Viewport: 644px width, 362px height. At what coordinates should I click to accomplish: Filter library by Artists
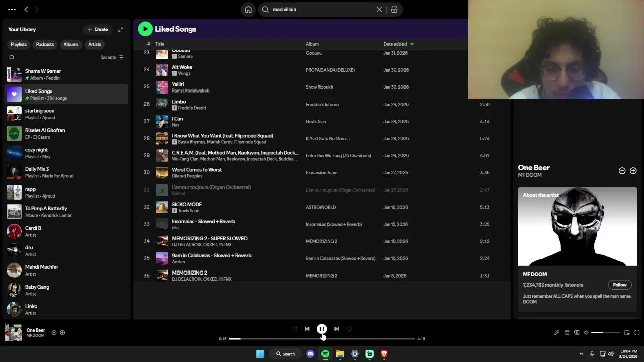click(x=95, y=44)
